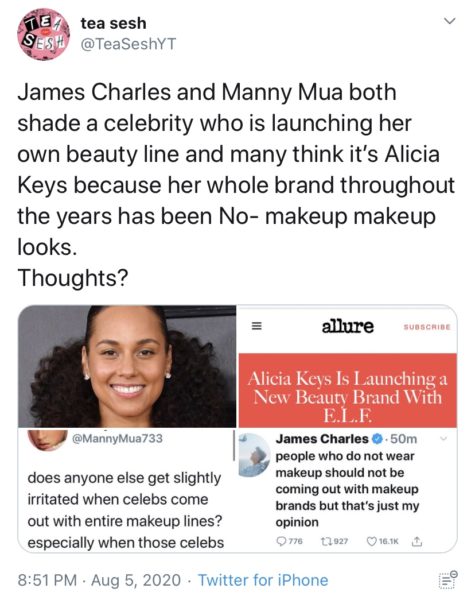
Task: Expand the James Charles tweet chevron
Action: tap(444, 439)
